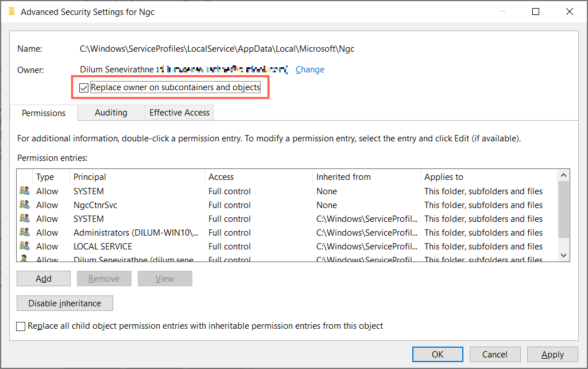Viewport: 588px width, 369px height.
Task: Switch to the Auditing tab
Action: 111,113
